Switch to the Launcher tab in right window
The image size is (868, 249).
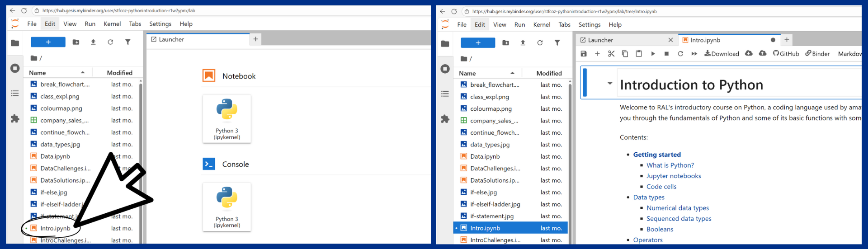pos(600,40)
